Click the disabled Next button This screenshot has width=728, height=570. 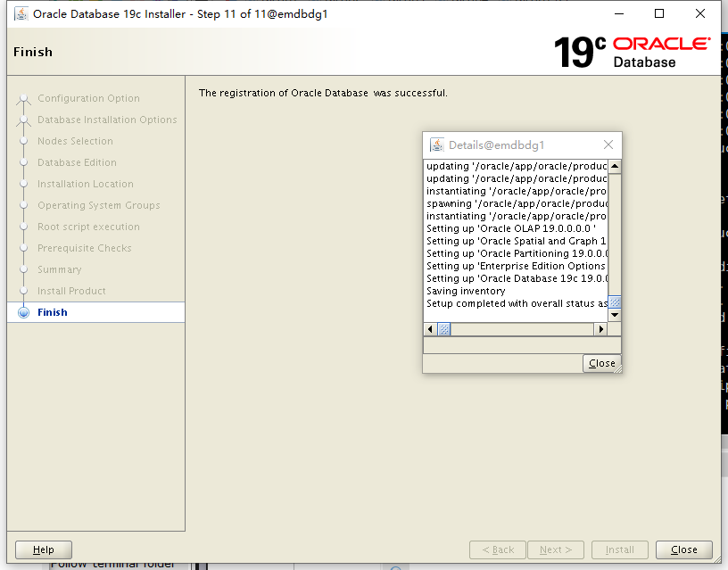click(x=556, y=549)
